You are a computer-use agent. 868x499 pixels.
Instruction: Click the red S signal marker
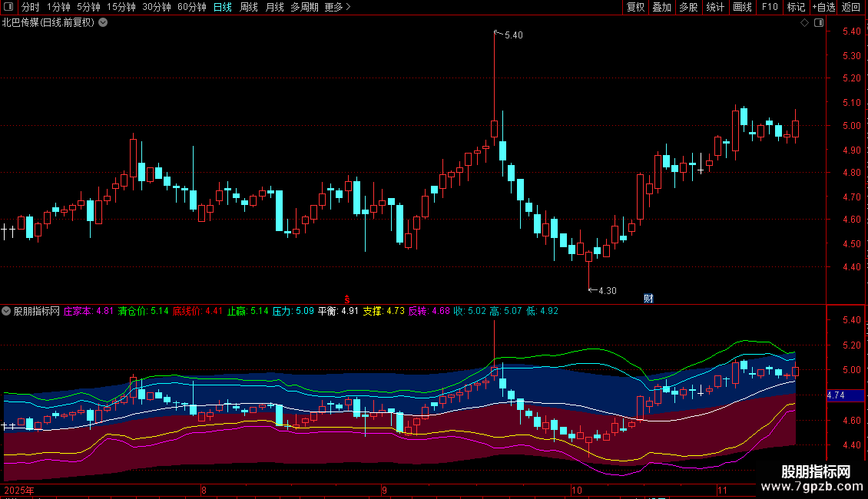pos(347,299)
